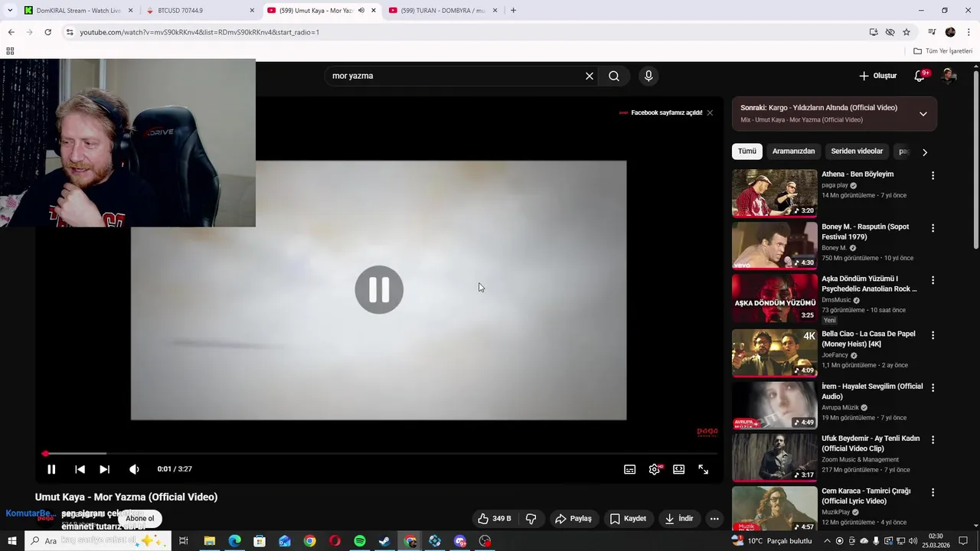This screenshot has height=551, width=980.
Task: Mute the video player volume
Action: (x=134, y=469)
